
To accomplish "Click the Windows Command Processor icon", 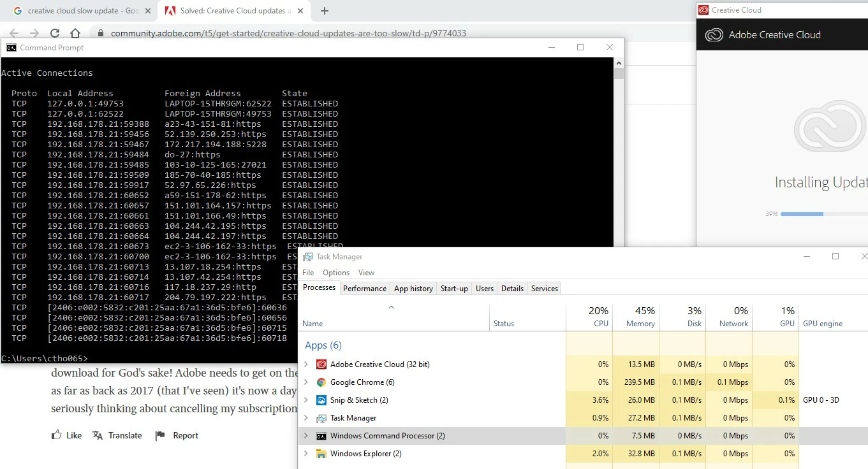I will pos(321,436).
